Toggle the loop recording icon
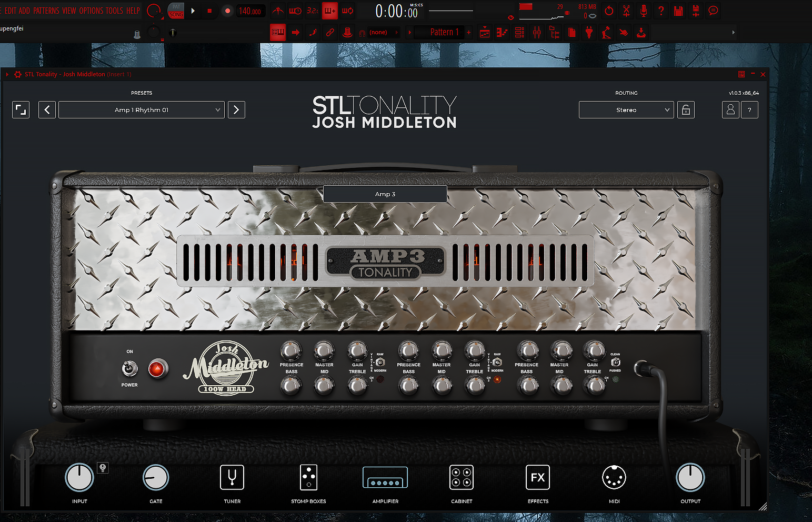 coord(347,11)
